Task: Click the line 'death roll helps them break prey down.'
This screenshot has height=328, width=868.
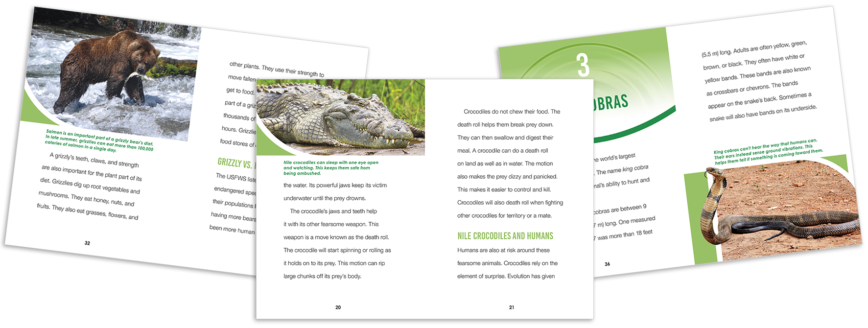Action: (x=505, y=125)
